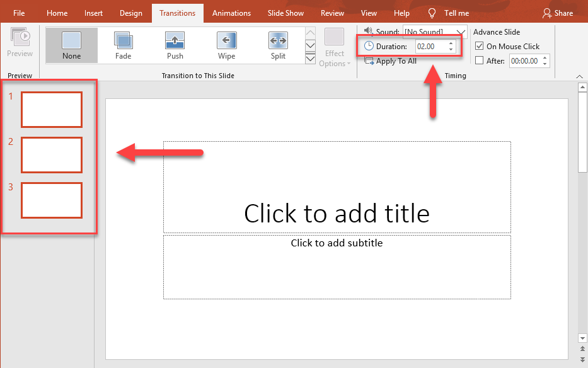Open the Slide Show tab
Viewport: 588px width, 368px height.
(285, 13)
